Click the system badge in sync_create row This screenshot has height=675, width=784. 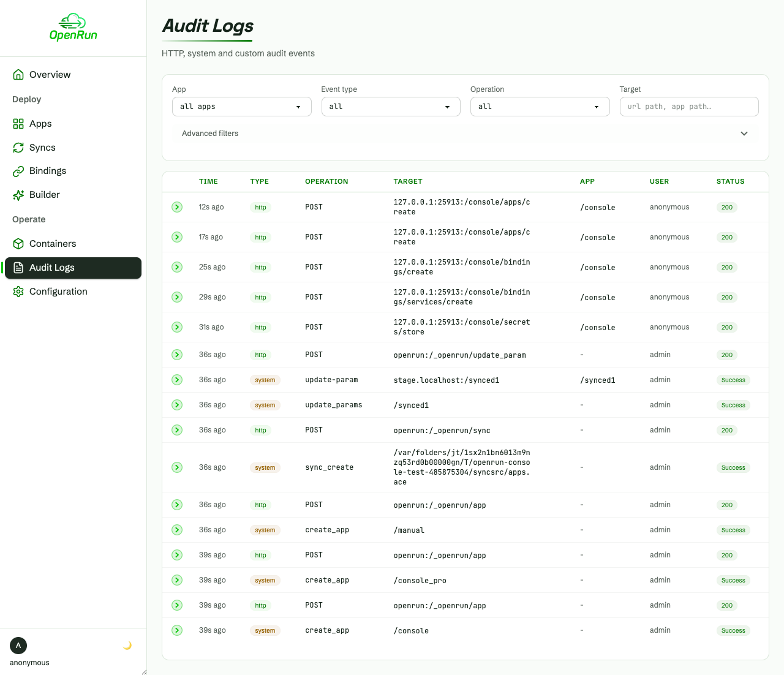265,467
